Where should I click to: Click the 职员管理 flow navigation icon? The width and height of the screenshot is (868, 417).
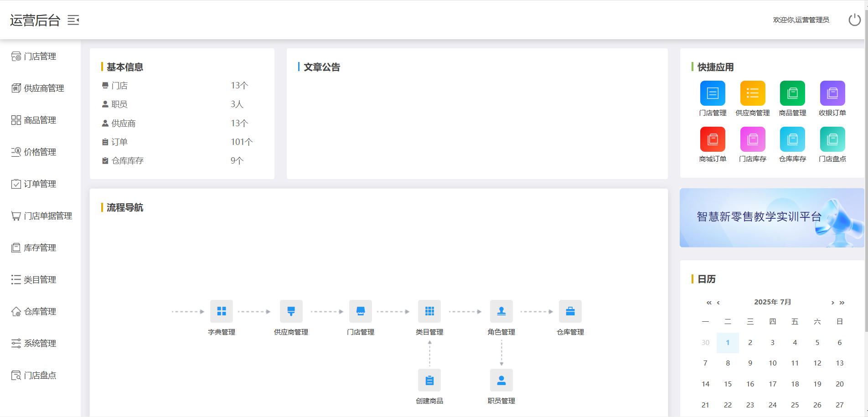(501, 380)
